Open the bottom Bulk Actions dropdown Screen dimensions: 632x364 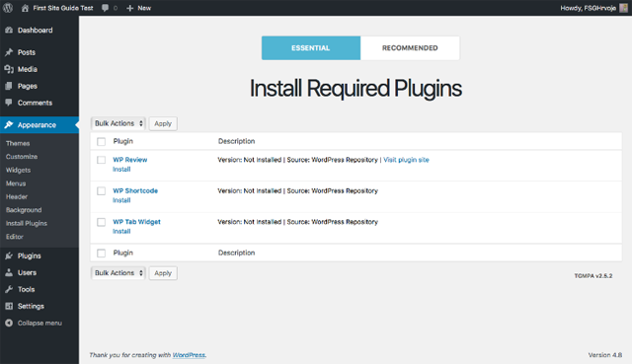(x=118, y=273)
